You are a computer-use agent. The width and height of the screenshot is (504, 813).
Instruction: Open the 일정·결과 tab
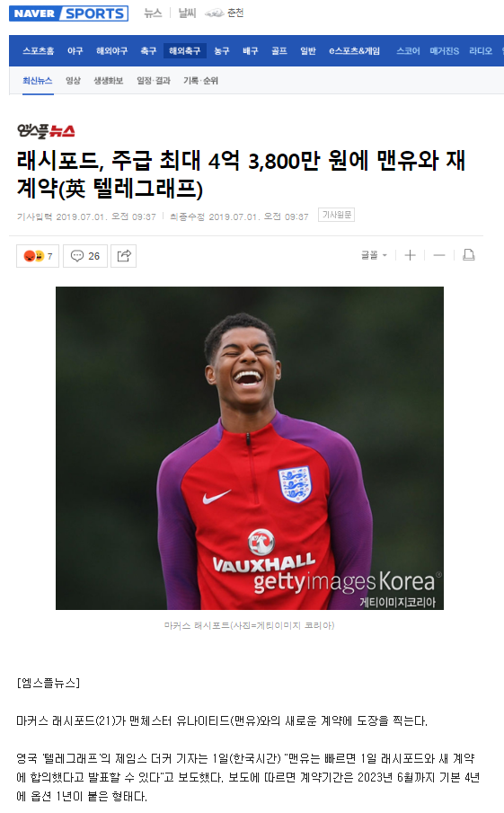pos(154,80)
